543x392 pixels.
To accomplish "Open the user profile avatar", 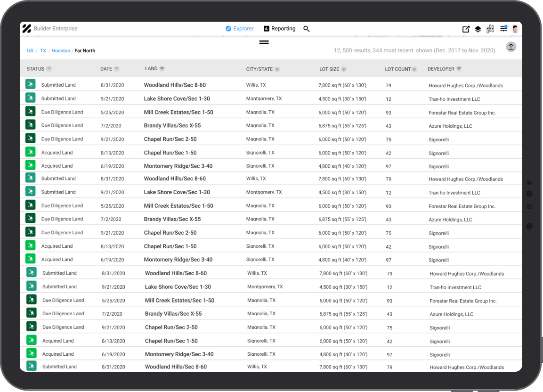I will point(515,29).
